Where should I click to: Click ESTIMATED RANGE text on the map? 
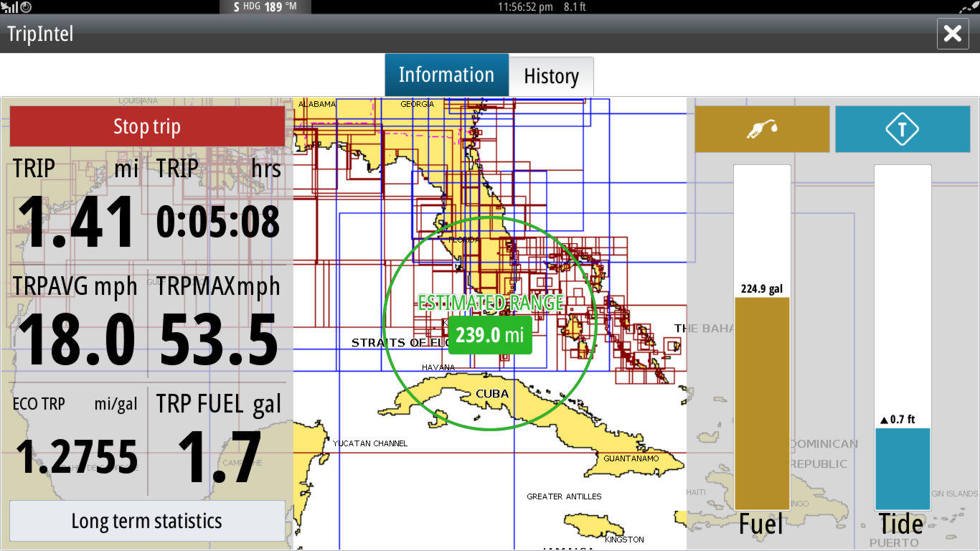coord(491,303)
